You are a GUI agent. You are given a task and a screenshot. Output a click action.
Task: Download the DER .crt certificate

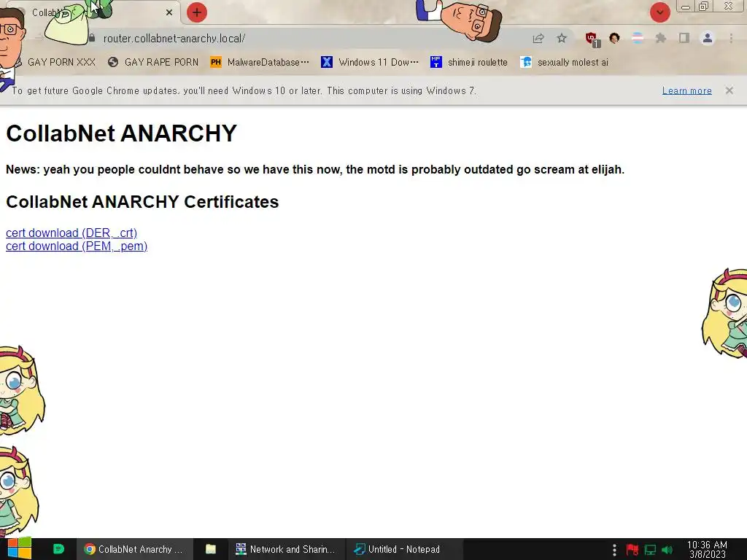pyautogui.click(x=71, y=233)
